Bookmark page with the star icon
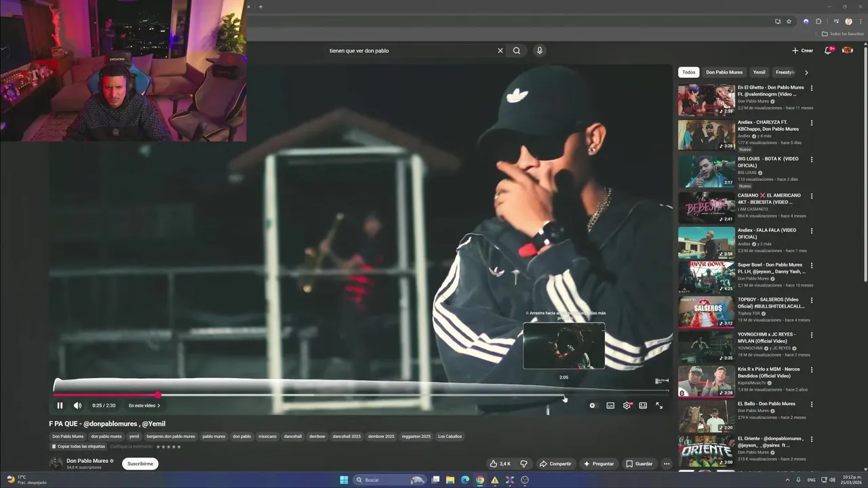This screenshot has width=868, height=488. click(789, 21)
